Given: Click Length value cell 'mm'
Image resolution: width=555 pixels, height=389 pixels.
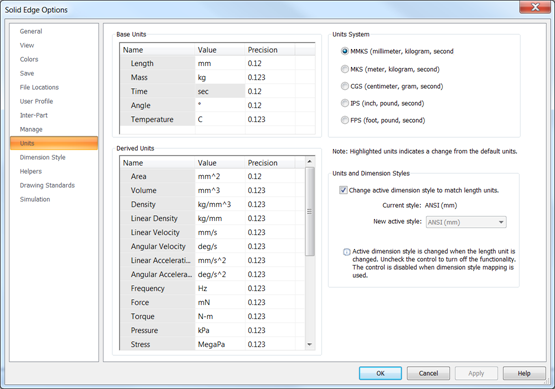Looking at the screenshot, I should click(x=220, y=63).
